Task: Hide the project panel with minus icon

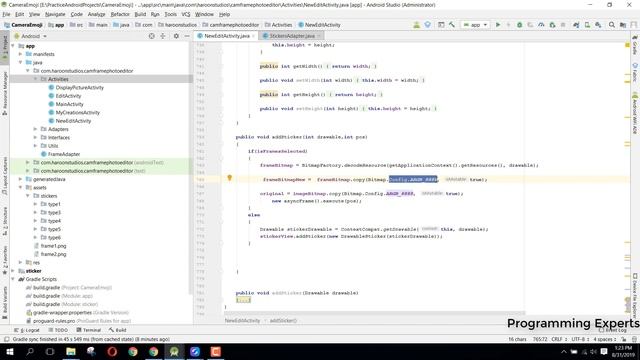Action: point(187,36)
